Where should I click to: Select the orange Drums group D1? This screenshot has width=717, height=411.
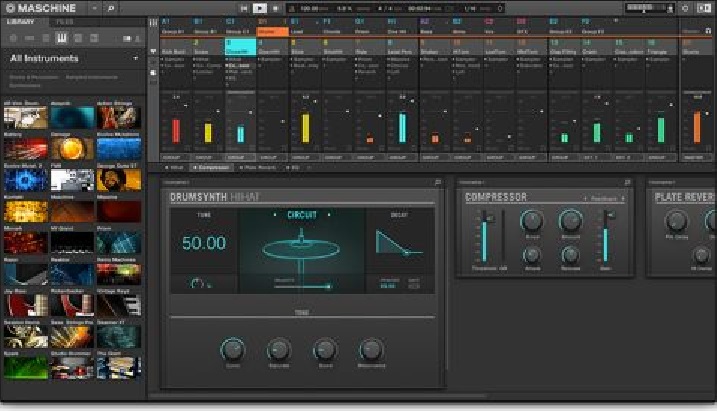pyautogui.click(x=273, y=32)
